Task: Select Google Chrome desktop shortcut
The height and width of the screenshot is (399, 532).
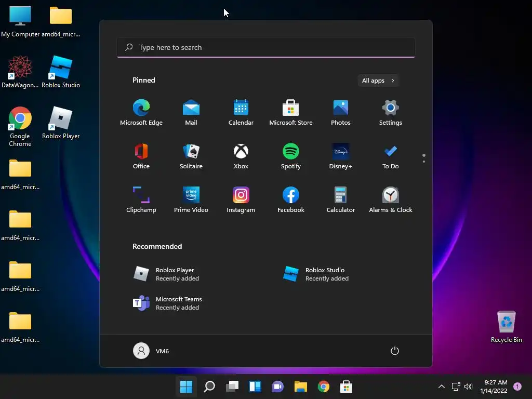Action: point(20,126)
